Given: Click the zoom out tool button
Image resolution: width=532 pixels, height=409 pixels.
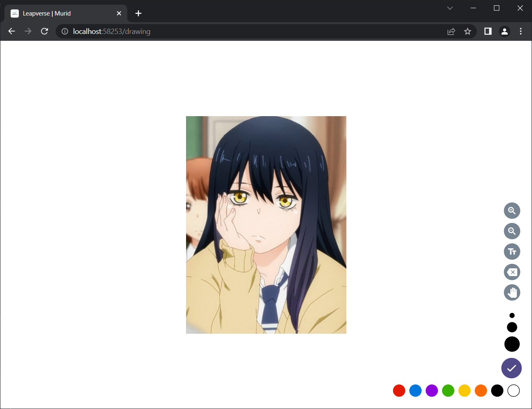Looking at the screenshot, I should pos(512,231).
